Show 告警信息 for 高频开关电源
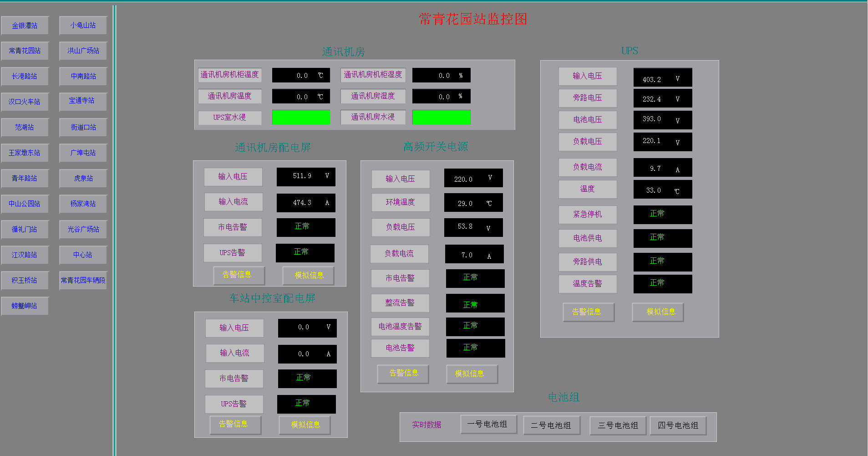 (403, 374)
